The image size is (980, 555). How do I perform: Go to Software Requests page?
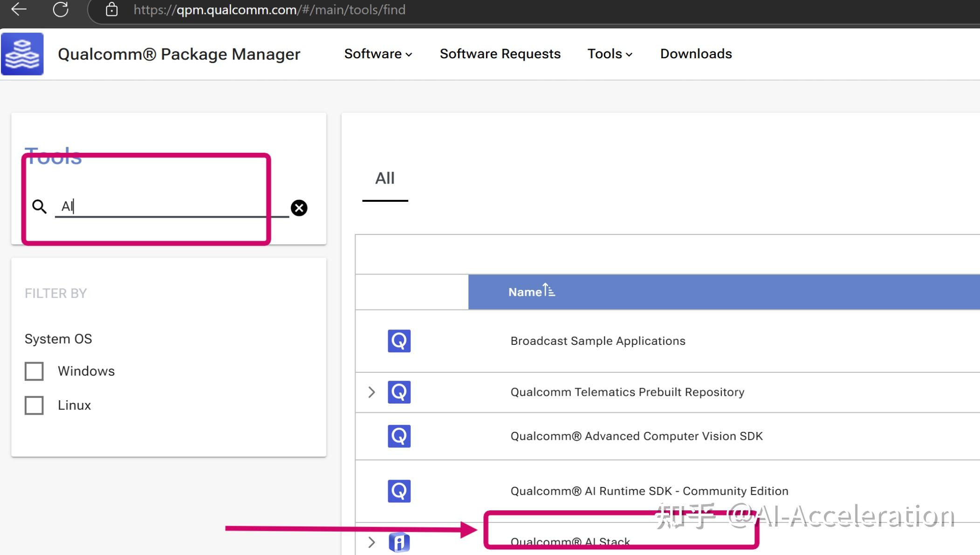500,54
